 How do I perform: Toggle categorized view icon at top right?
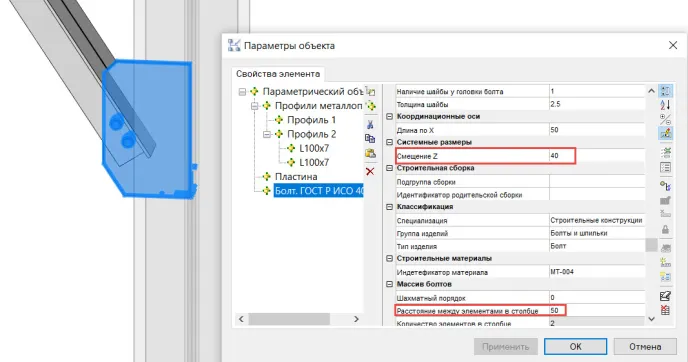(666, 91)
